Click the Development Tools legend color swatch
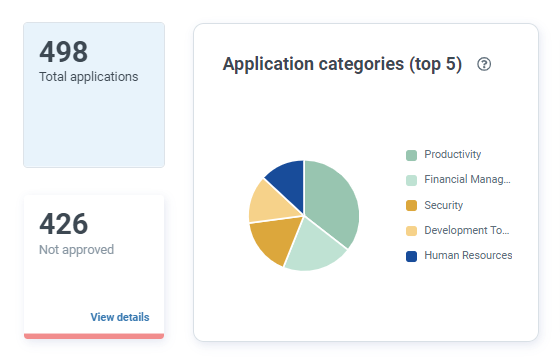The height and width of the screenshot is (360, 560). pyautogui.click(x=411, y=231)
